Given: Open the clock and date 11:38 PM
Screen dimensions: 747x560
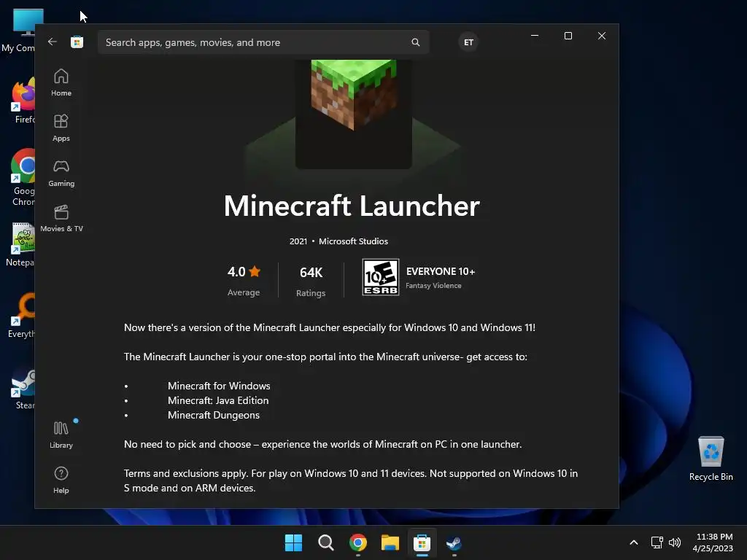Looking at the screenshot, I should tap(713, 542).
